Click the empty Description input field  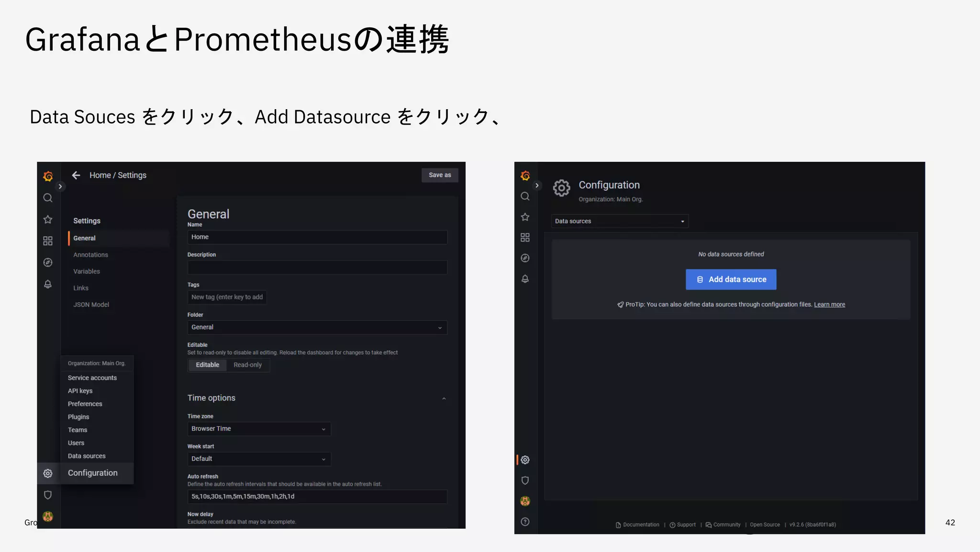317,267
